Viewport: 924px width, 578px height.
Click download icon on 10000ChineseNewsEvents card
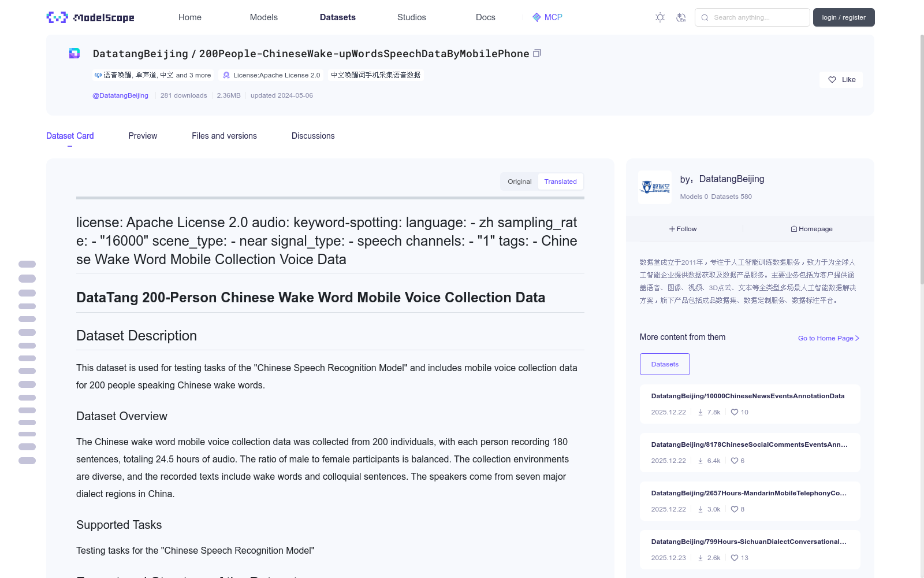(701, 412)
